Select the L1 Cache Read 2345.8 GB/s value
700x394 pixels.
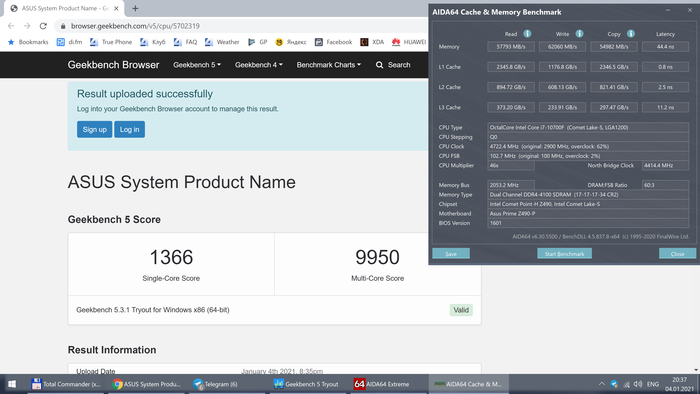(511, 67)
